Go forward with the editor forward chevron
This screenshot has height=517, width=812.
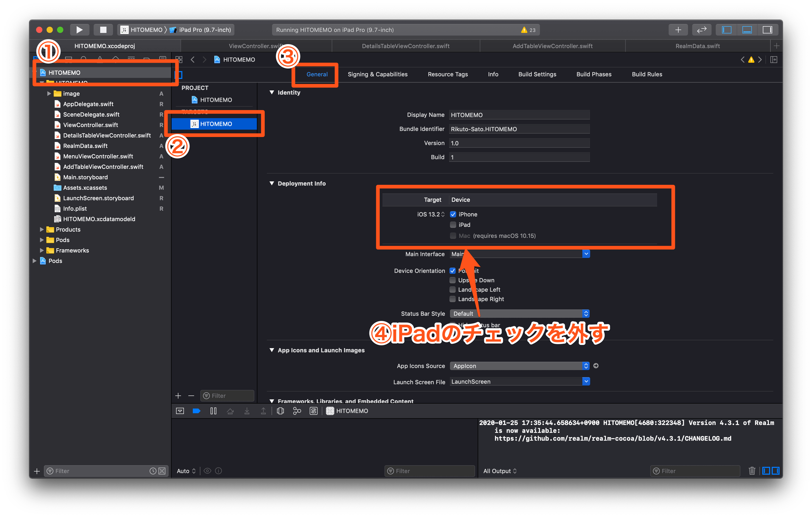[x=204, y=60]
